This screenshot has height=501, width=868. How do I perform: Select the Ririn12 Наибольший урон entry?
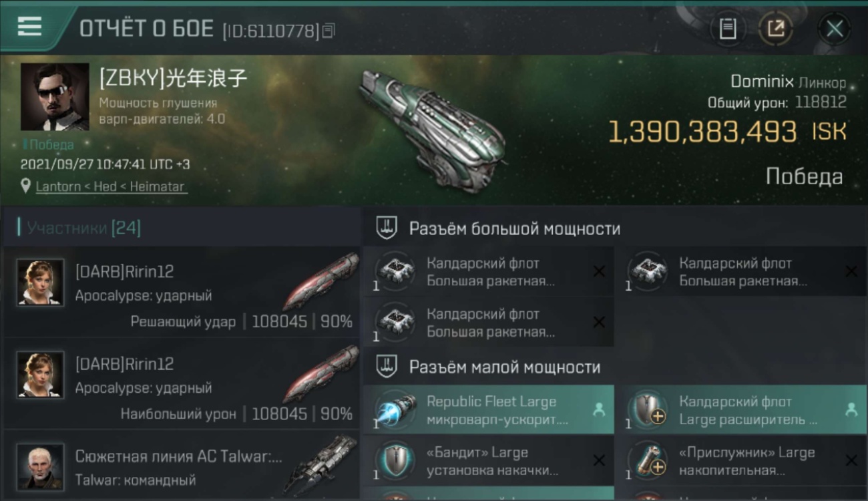(x=182, y=383)
